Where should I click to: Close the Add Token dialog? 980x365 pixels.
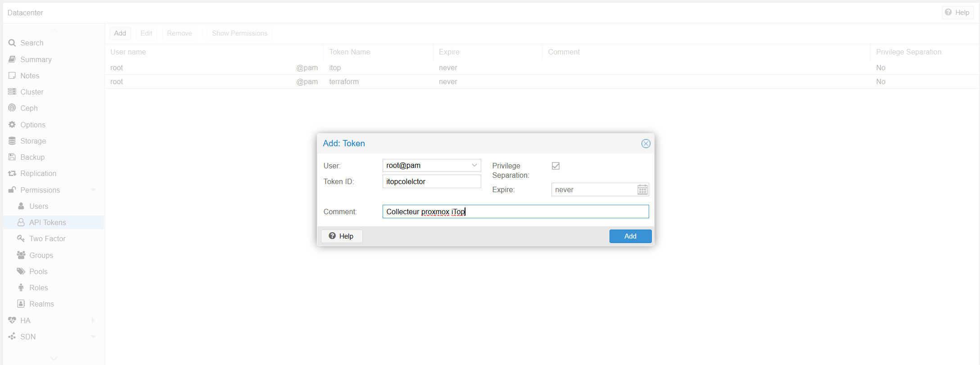[x=646, y=144]
